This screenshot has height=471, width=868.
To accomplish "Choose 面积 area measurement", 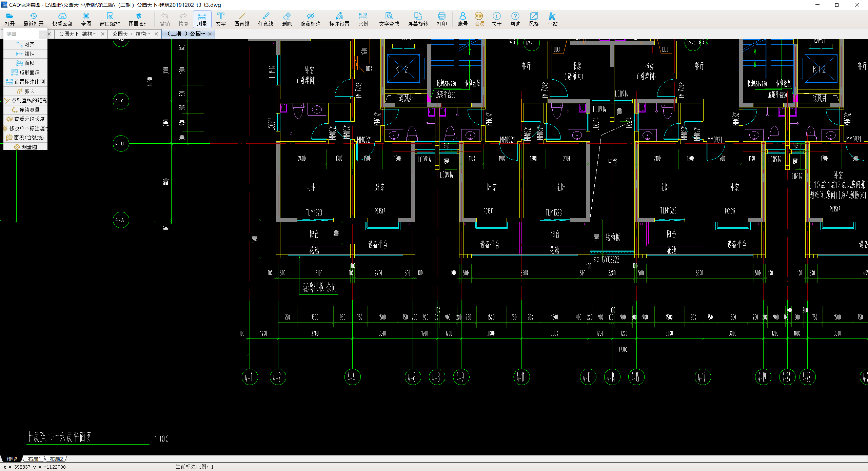I will tap(25, 63).
